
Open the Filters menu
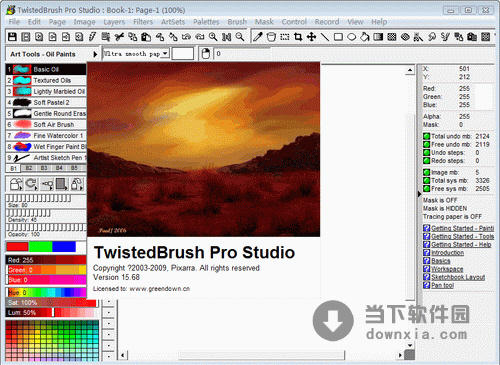143,22
